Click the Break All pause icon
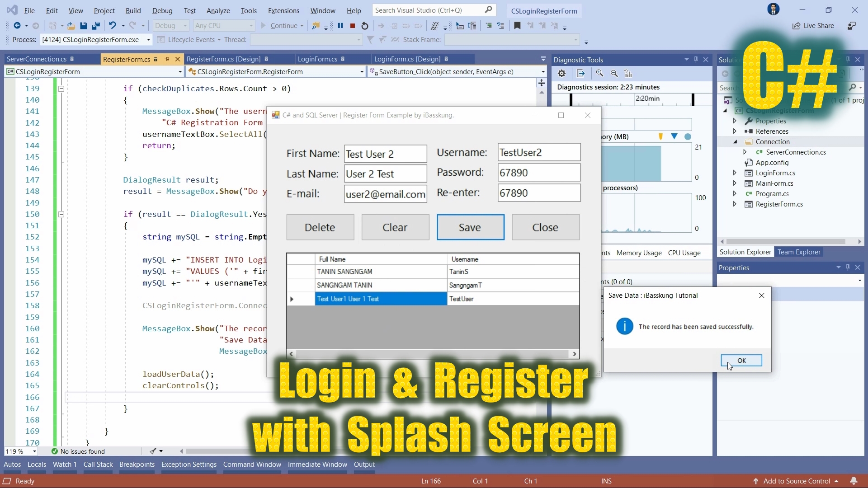 (341, 26)
